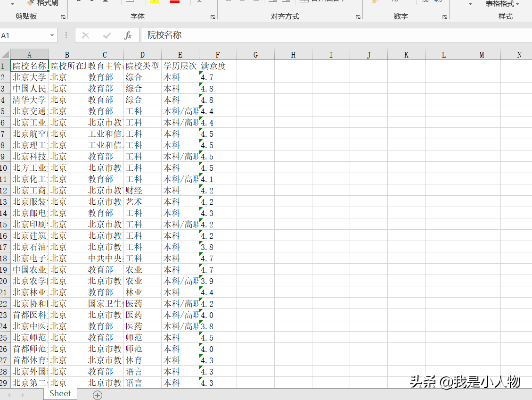This screenshot has height=400, width=532.
Task: Select cell 体育 in column D
Action: pyautogui.click(x=142, y=360)
